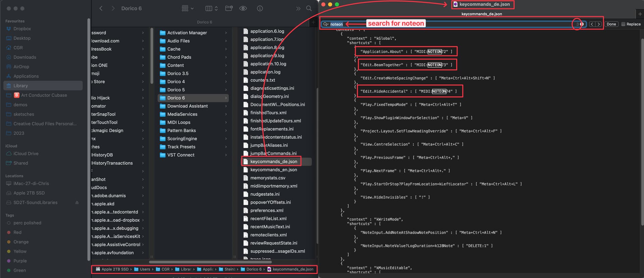Open iCloud Drive in sidebar
The image size is (644, 278).
(26, 154)
